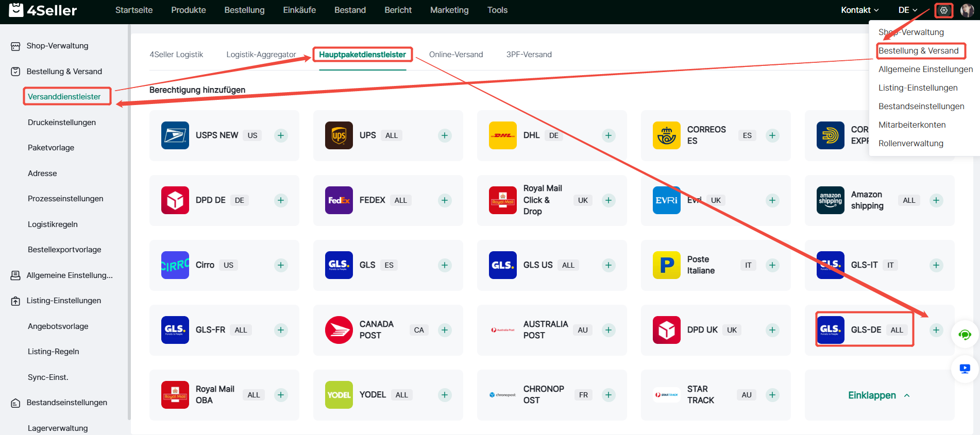Click the FedEx logo thumbnail
This screenshot has width=980, height=435.
click(339, 200)
